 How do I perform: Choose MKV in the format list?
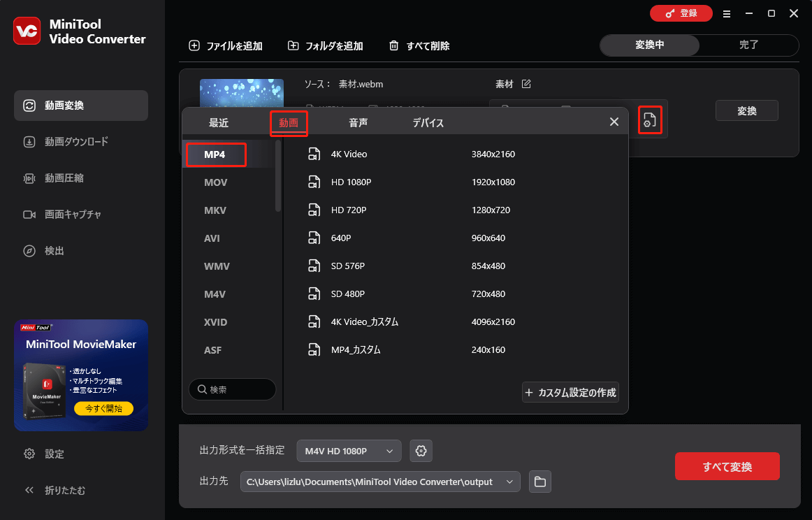point(215,210)
